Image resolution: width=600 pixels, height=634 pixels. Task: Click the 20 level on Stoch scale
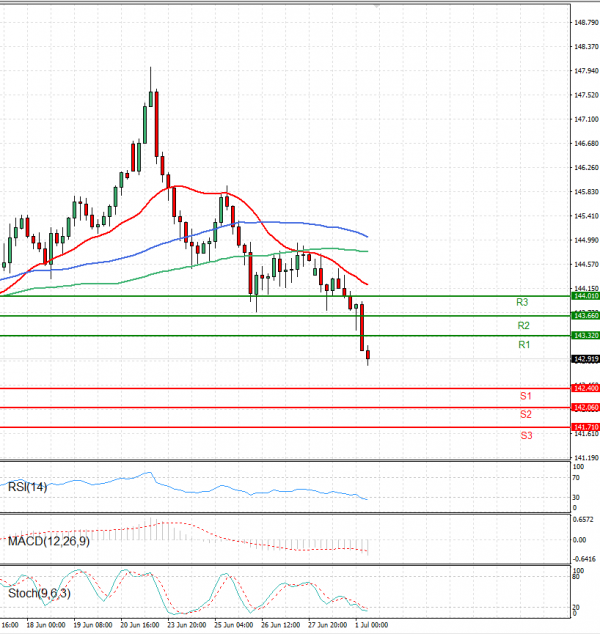click(576, 607)
